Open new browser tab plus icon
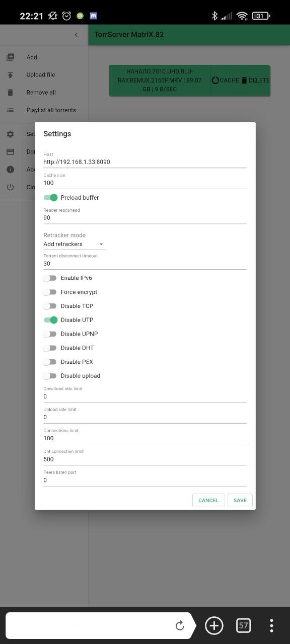Viewport: 290px width, 644px height. 214,625
